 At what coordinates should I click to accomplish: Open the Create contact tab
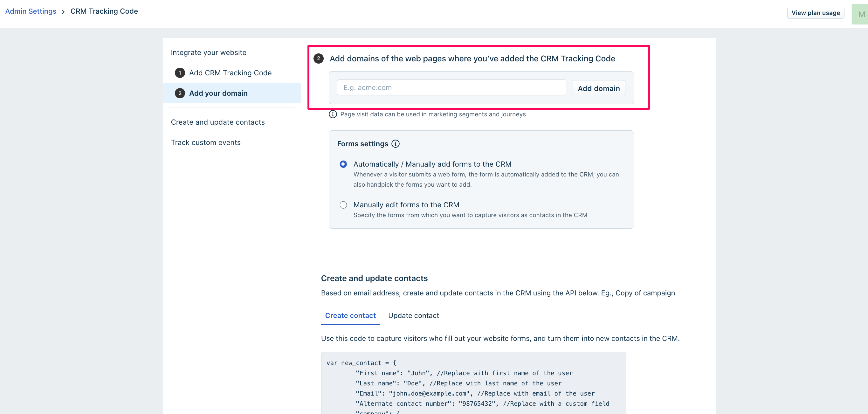(350, 316)
